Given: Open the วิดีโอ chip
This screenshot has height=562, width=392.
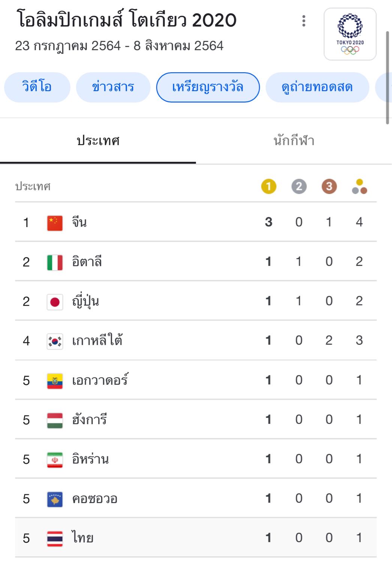Looking at the screenshot, I should click(x=37, y=87).
